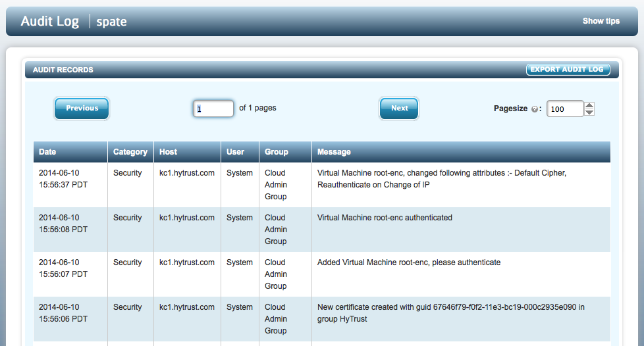Click kc1.hytrust.com host in 15:56:37 row
This screenshot has width=644, height=346.
tap(187, 173)
